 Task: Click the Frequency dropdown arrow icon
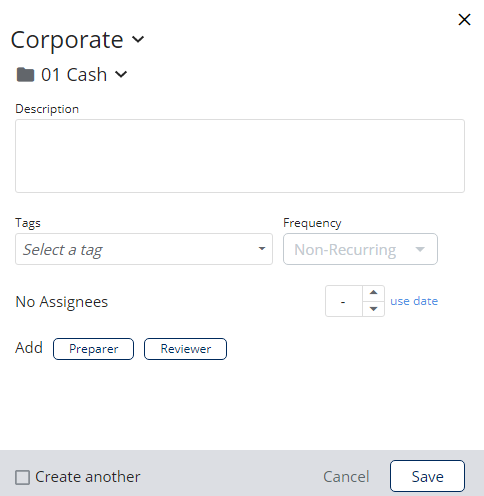pos(420,249)
